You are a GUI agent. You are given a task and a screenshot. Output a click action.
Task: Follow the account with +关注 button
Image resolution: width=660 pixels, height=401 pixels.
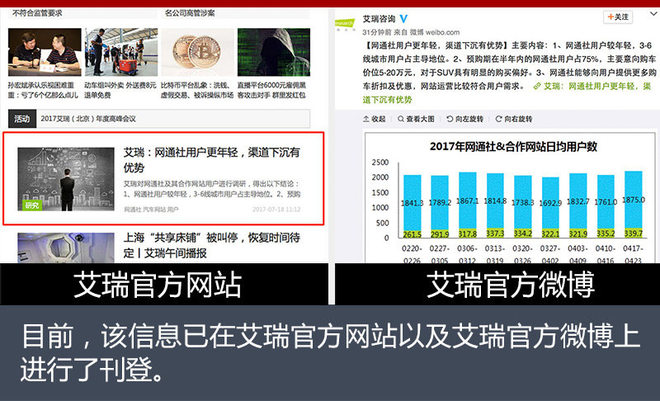pos(618,17)
